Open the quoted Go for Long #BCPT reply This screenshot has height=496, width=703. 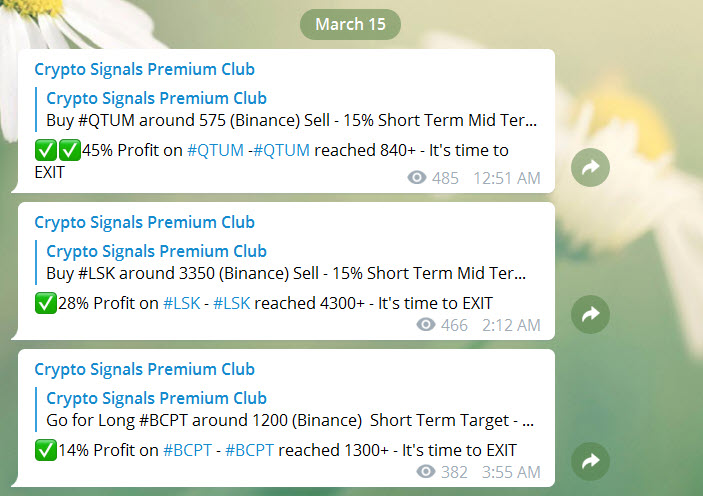pyautogui.click(x=287, y=409)
